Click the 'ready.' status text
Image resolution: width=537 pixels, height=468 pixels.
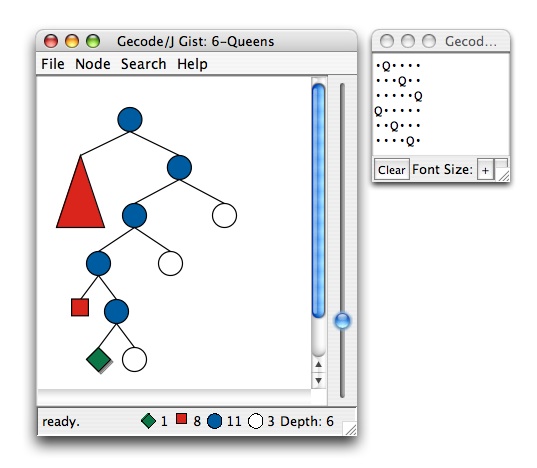61,421
